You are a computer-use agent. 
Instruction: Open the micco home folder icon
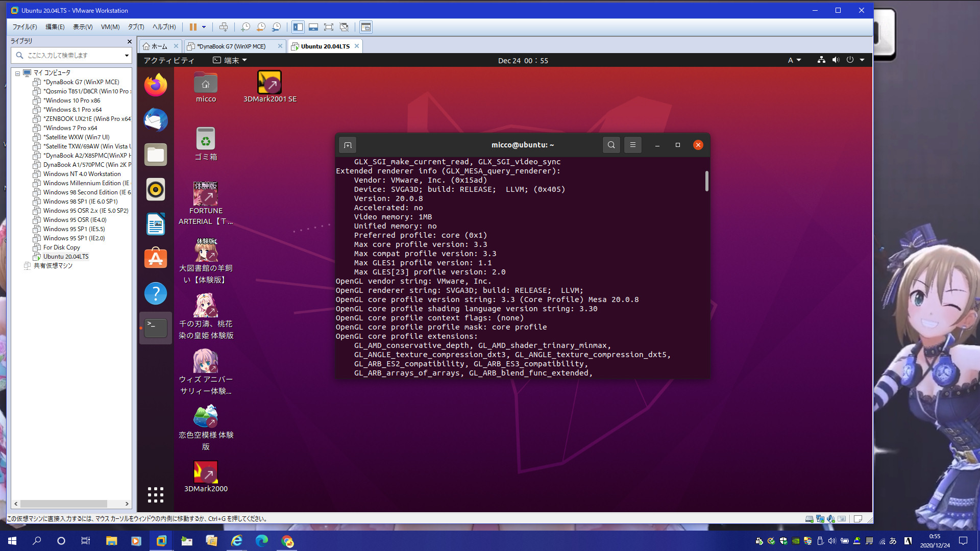coord(206,87)
